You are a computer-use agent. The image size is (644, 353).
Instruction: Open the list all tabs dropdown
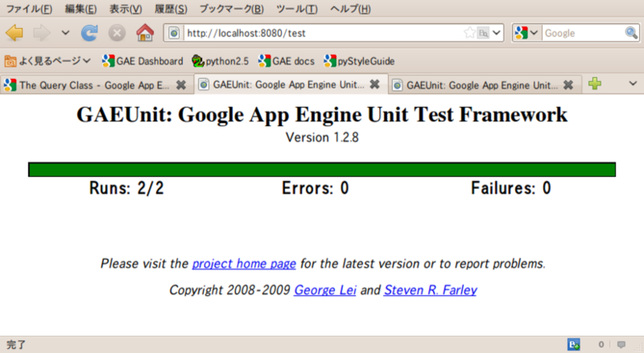[633, 84]
